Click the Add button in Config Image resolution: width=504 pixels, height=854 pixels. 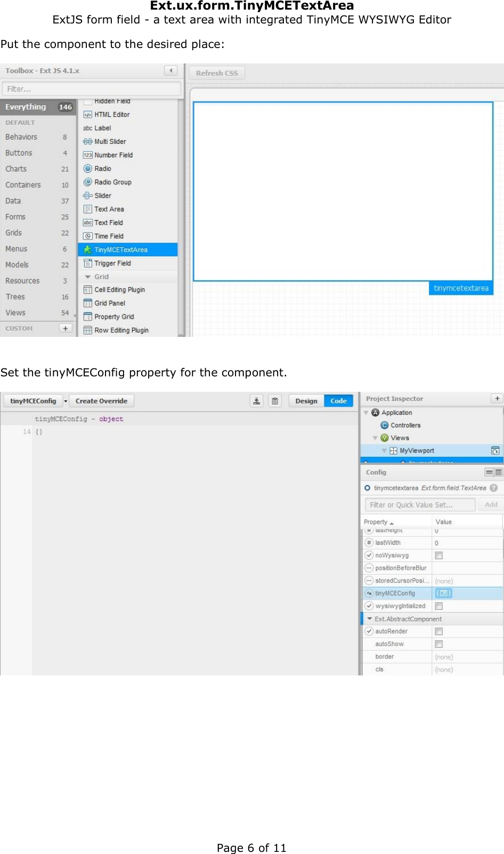(491, 504)
